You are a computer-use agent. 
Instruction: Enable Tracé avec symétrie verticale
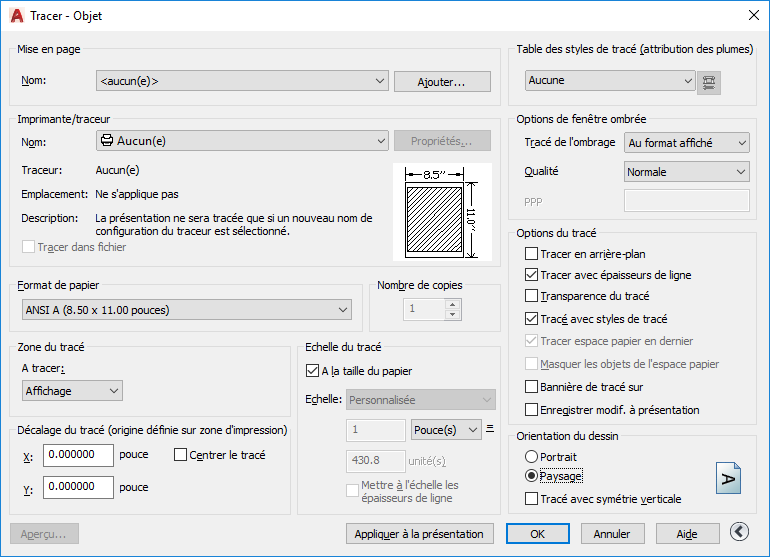tap(532, 498)
